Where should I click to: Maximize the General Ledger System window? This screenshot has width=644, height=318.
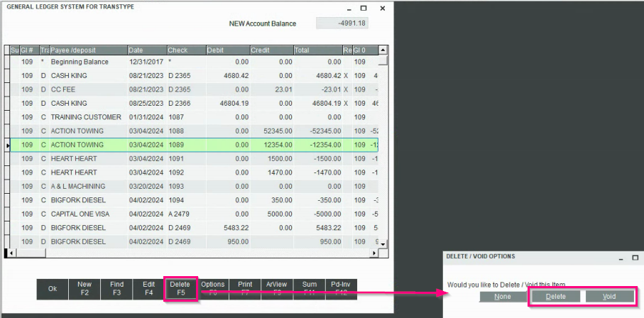[x=364, y=9]
